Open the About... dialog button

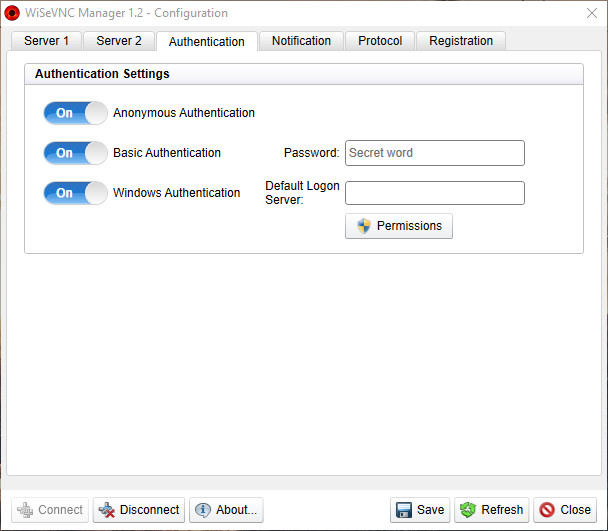(x=226, y=510)
